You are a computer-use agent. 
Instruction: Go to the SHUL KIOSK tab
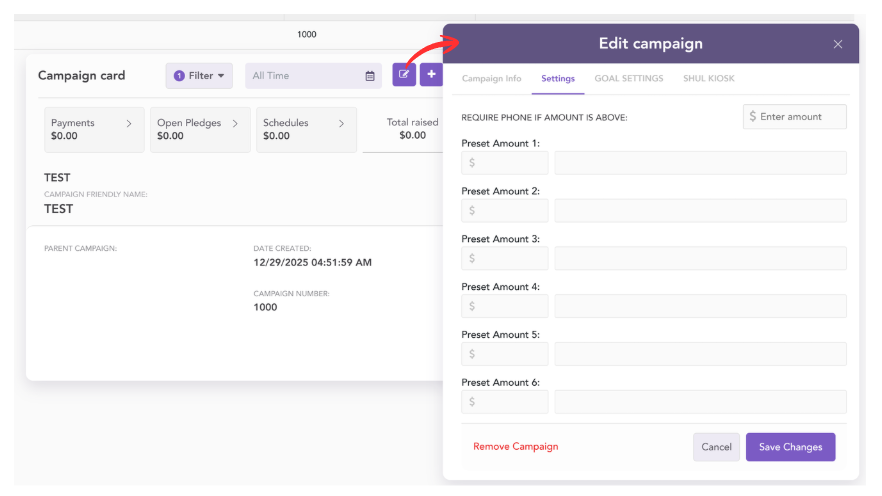tap(708, 78)
